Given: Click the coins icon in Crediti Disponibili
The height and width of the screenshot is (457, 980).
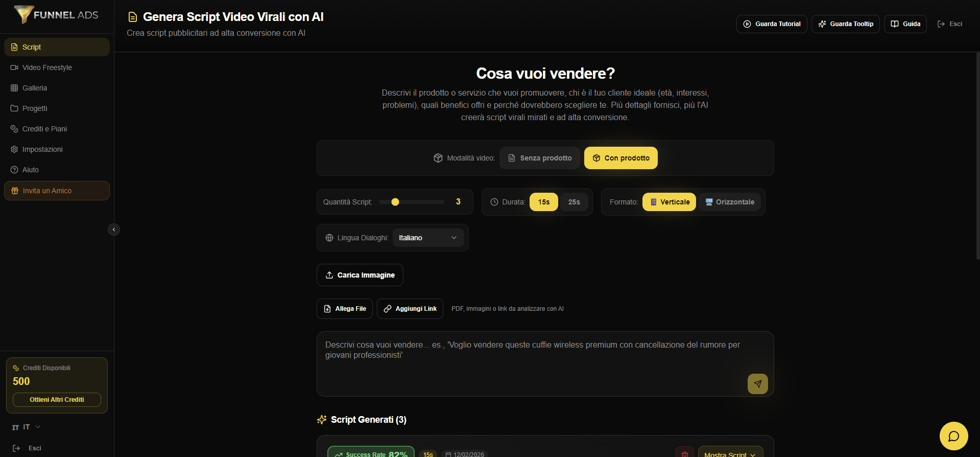Looking at the screenshot, I should pos(16,368).
